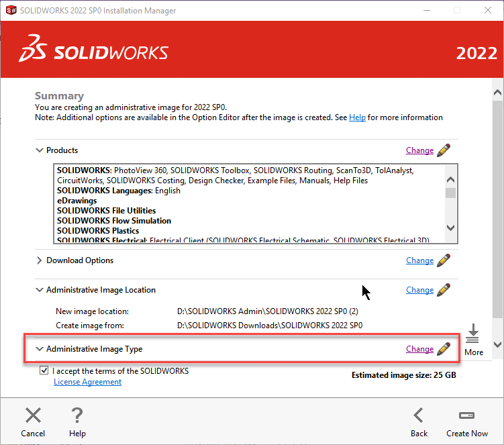504x445 pixels.
Task: Click the Create image from path
Action: tap(270, 326)
